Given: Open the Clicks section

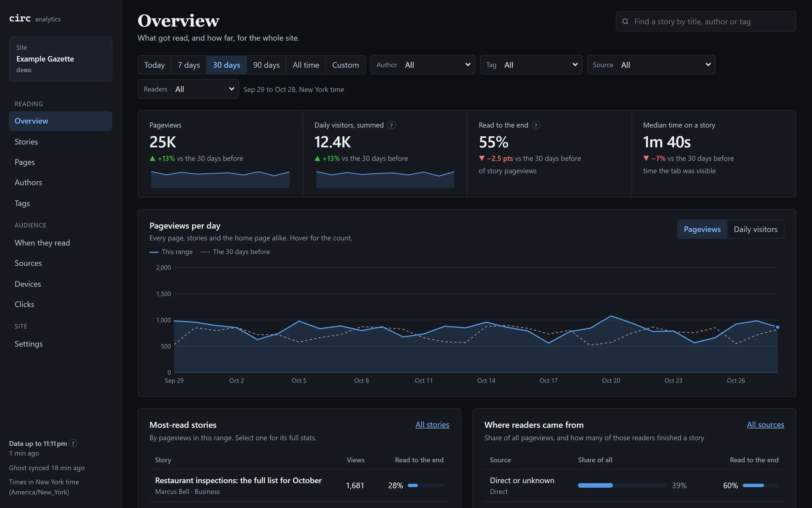Looking at the screenshot, I should (60, 304).
